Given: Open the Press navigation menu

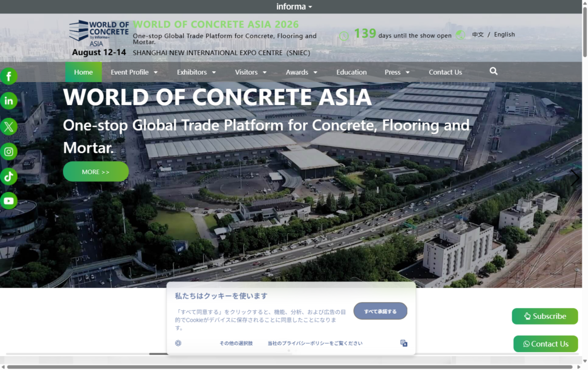Looking at the screenshot, I should coord(396,72).
